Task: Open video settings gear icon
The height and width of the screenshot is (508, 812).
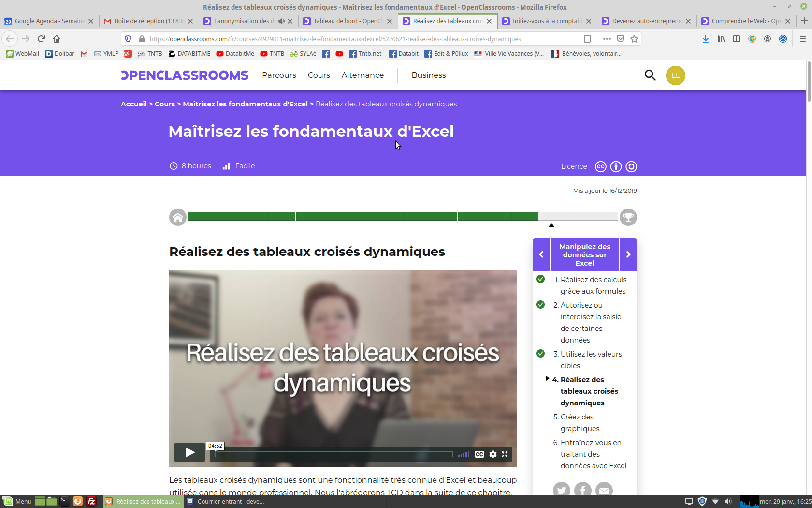Action: pyautogui.click(x=493, y=454)
